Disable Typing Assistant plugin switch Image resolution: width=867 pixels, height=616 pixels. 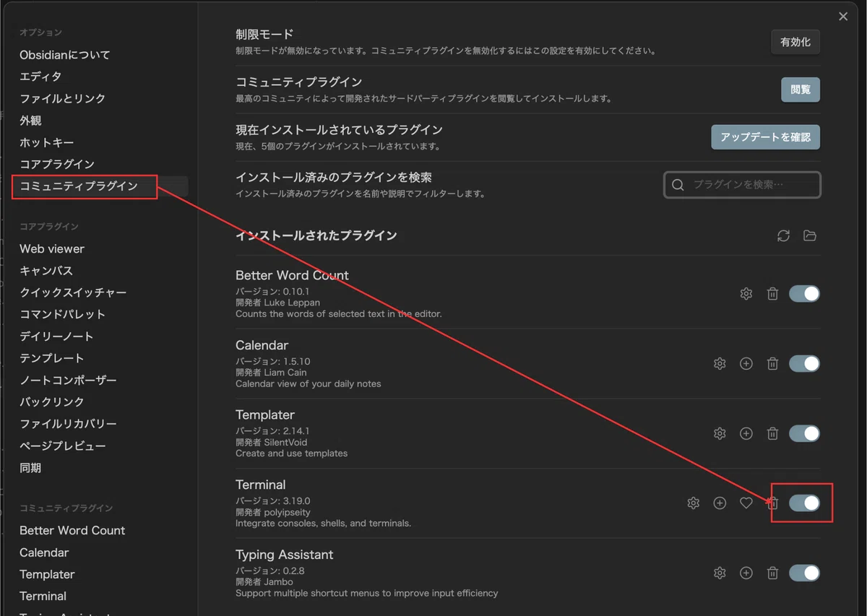[804, 573]
